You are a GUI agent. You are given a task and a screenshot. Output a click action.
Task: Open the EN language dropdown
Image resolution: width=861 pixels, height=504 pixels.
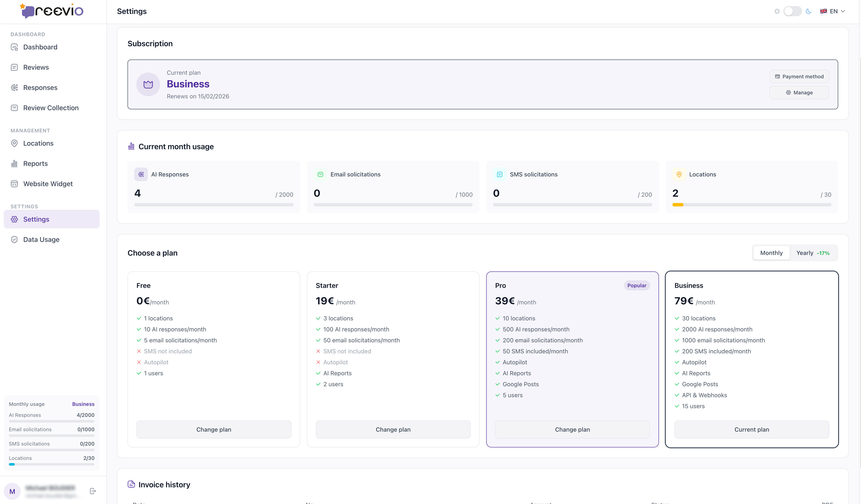[x=833, y=11]
